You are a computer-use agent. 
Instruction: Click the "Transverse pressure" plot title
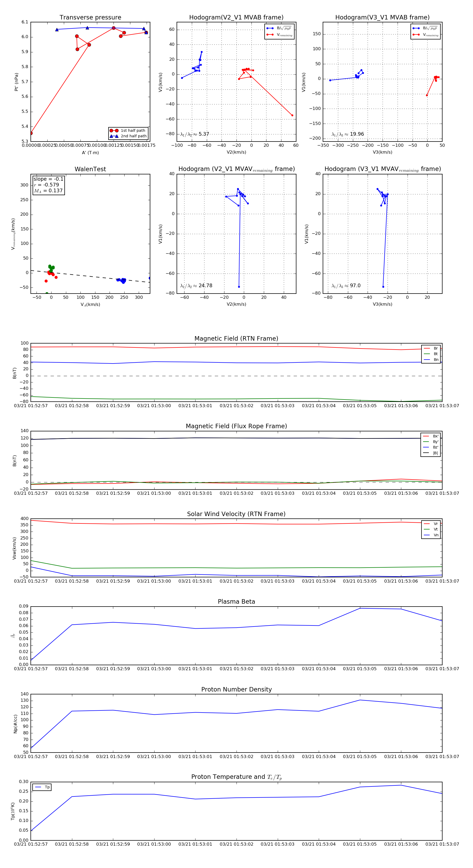[x=90, y=18]
